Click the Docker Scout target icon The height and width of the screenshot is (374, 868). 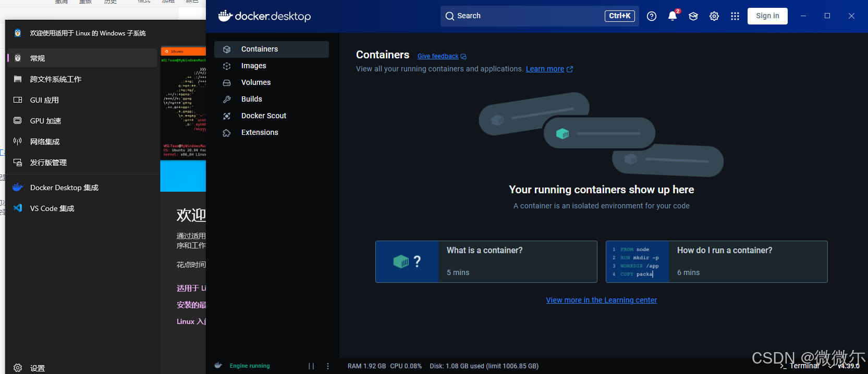[227, 116]
